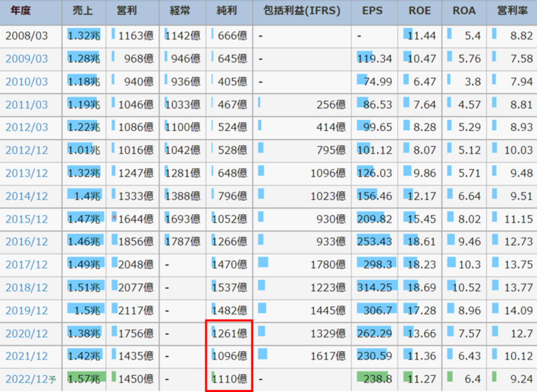Select ordinary profit cell 1787億

click(x=183, y=242)
